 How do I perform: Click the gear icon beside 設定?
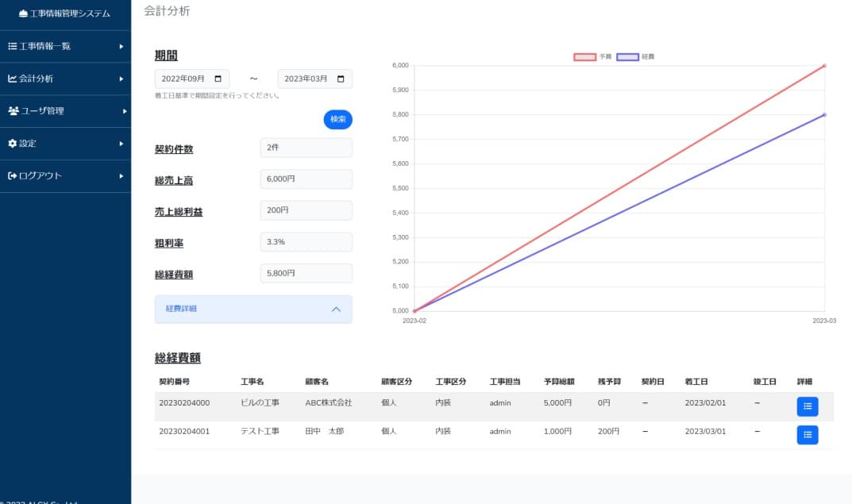coord(12,144)
